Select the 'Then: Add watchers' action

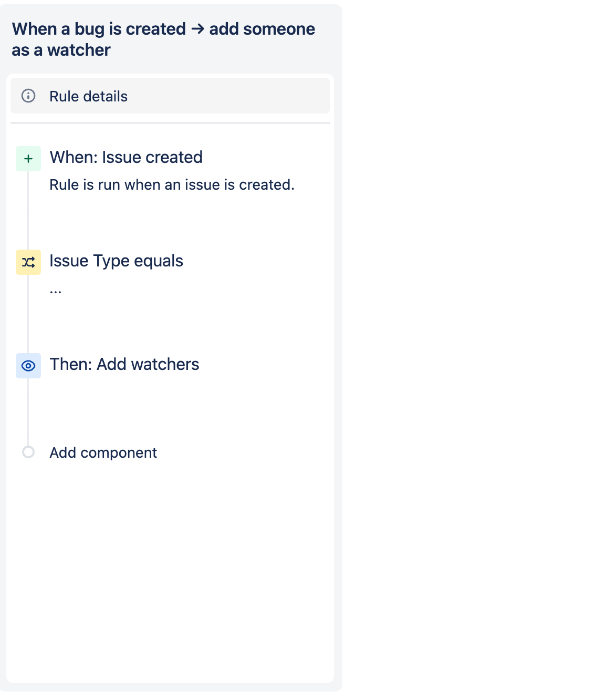(124, 364)
